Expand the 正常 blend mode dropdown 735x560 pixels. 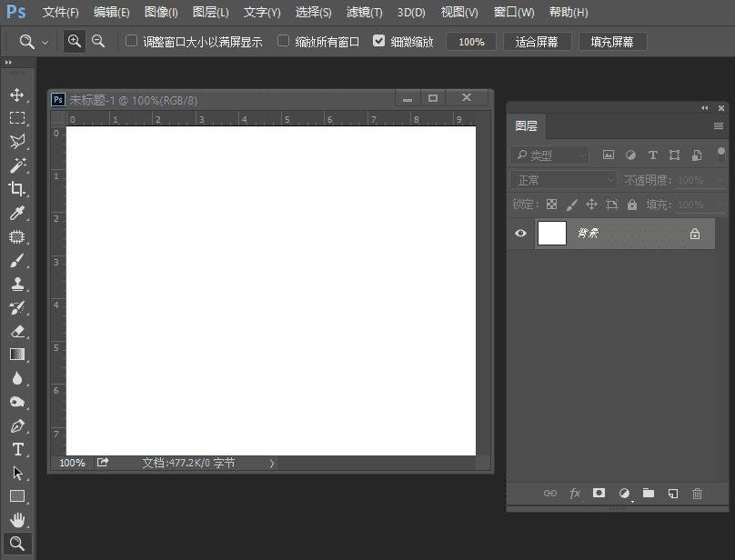[564, 180]
